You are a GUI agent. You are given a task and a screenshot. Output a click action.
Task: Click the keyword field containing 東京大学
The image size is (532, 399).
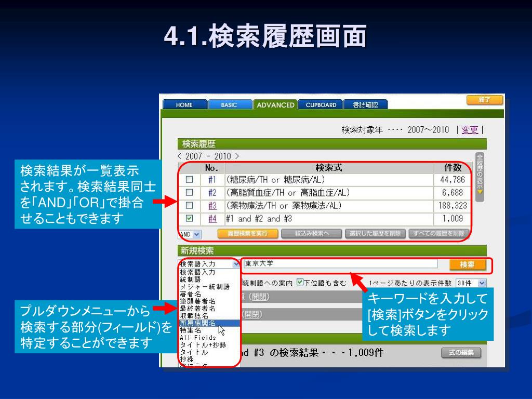[x=340, y=263]
